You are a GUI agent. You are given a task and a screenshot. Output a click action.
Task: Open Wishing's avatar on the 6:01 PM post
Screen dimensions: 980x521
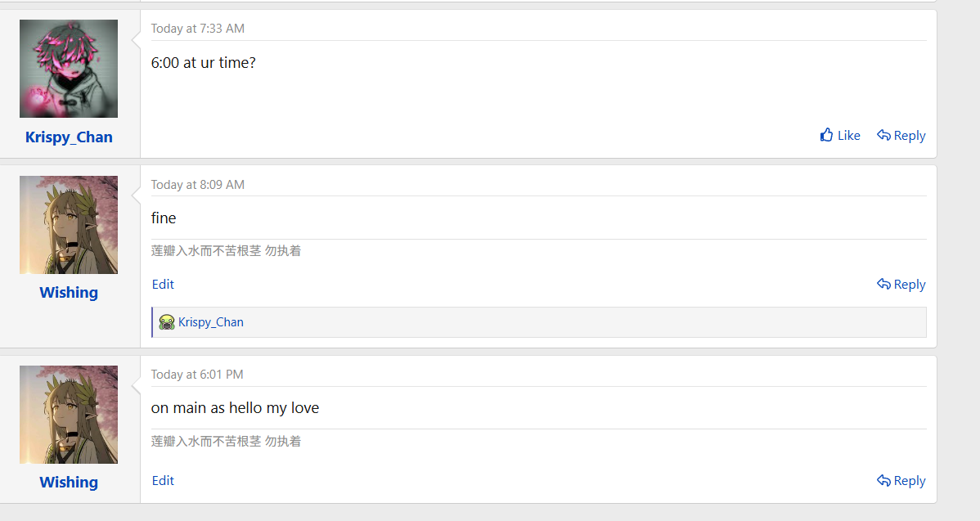pos(69,415)
